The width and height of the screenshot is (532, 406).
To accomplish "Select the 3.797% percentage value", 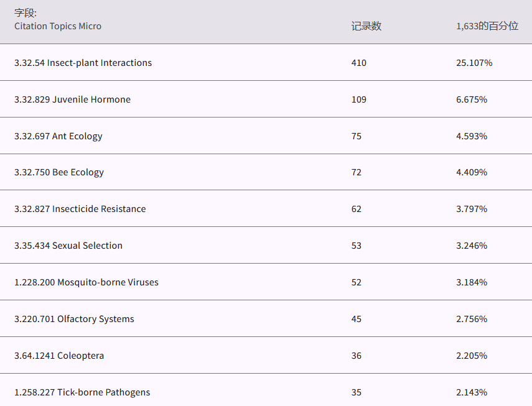I will [472, 209].
